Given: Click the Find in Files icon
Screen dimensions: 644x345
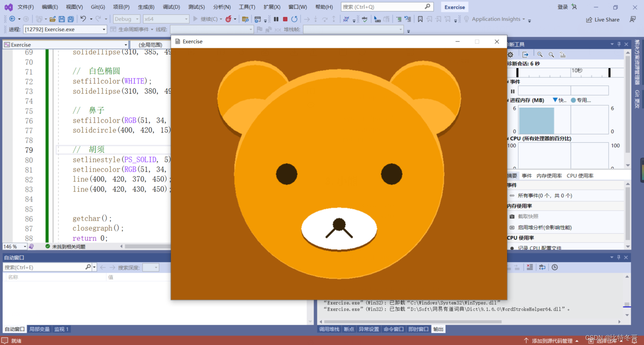Looking at the screenshot, I should pyautogui.click(x=246, y=19).
